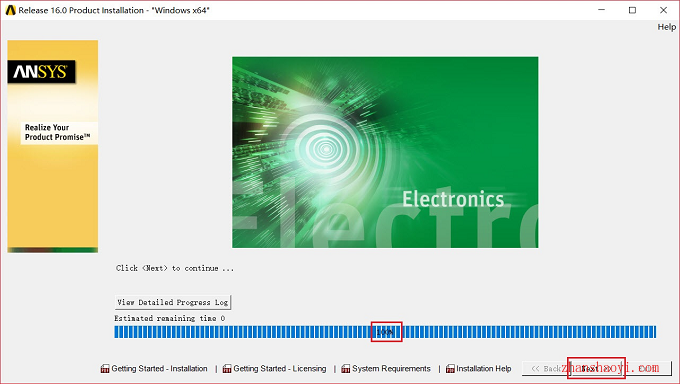The width and height of the screenshot is (680, 384).
Task: Click the 100% installation progress bar
Action: (385, 332)
